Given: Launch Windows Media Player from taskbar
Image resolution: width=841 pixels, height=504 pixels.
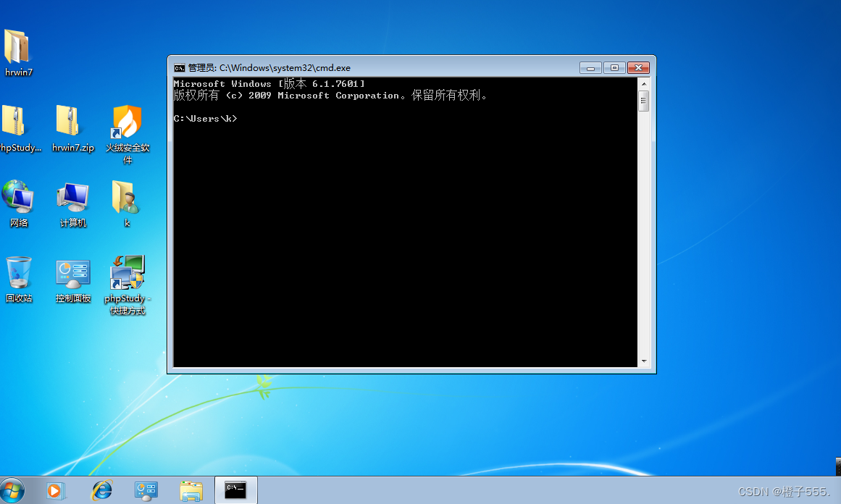Looking at the screenshot, I should click(x=55, y=490).
